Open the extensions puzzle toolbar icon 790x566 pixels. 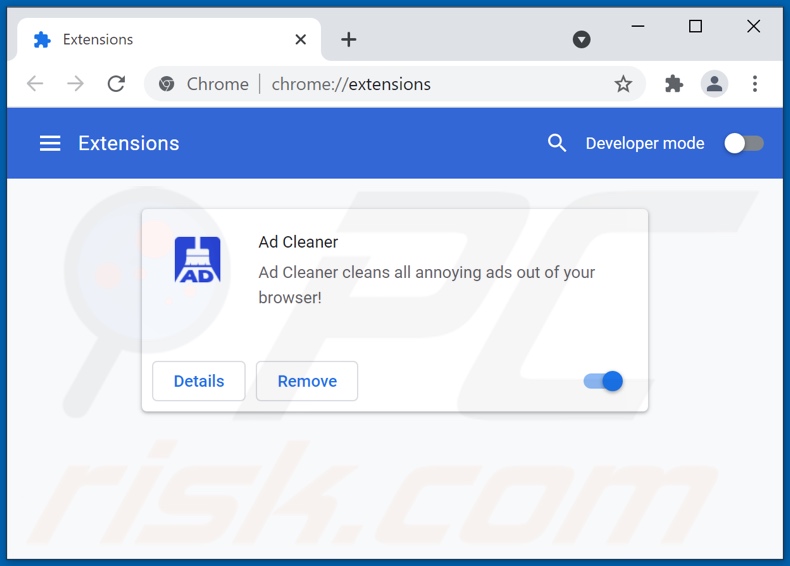(674, 84)
